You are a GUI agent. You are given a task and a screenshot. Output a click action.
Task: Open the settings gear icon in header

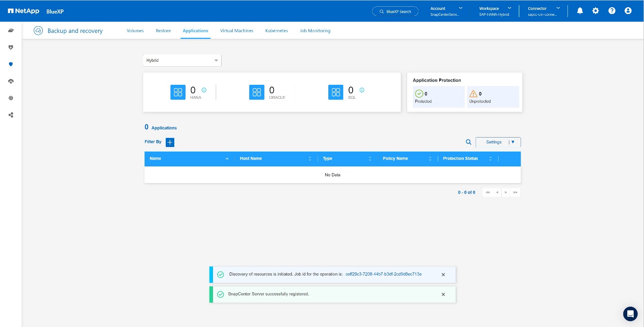pyautogui.click(x=595, y=11)
